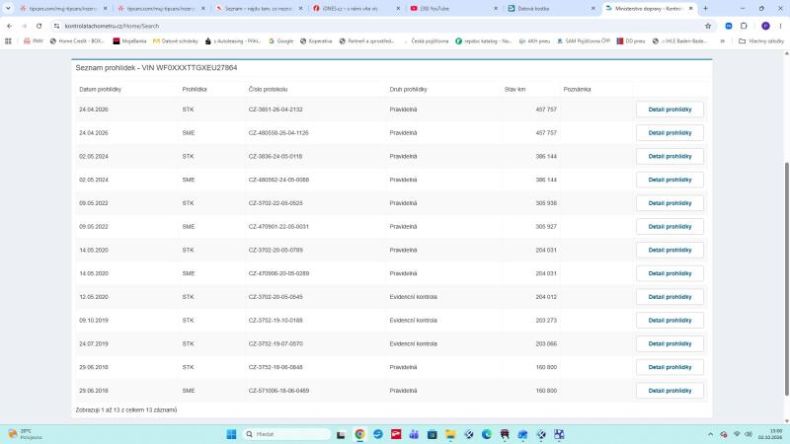The image size is (790, 444).
Task: Open the Google bookmark
Action: tap(281, 41)
